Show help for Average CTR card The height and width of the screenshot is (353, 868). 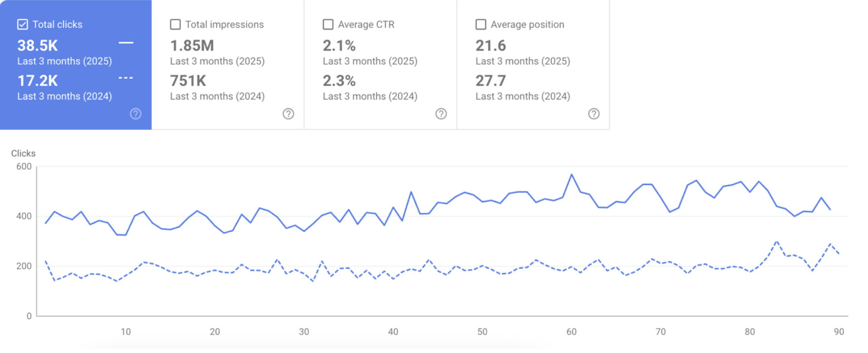441,114
